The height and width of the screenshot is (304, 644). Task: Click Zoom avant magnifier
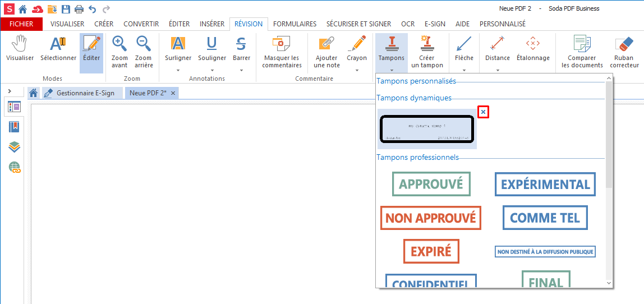coord(119,52)
